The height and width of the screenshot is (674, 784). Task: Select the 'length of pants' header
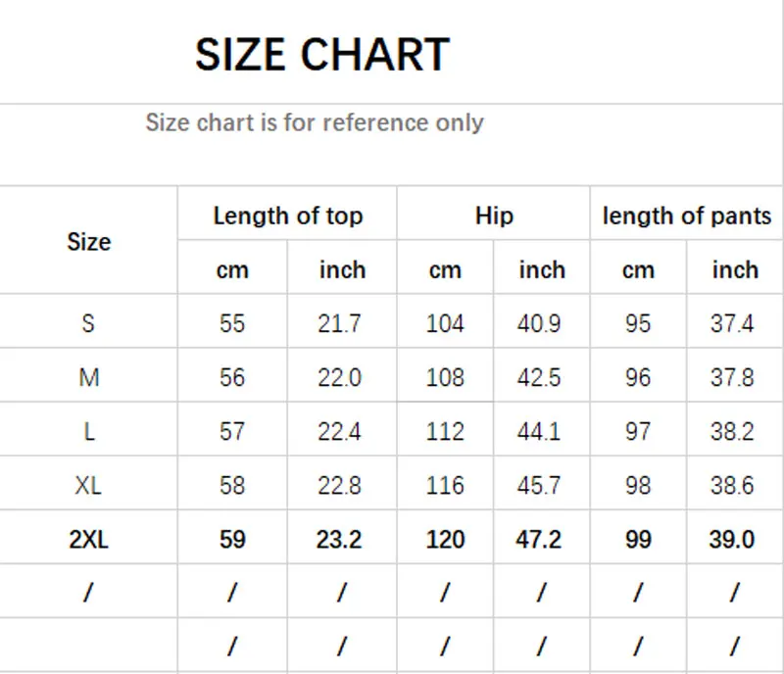686,217
